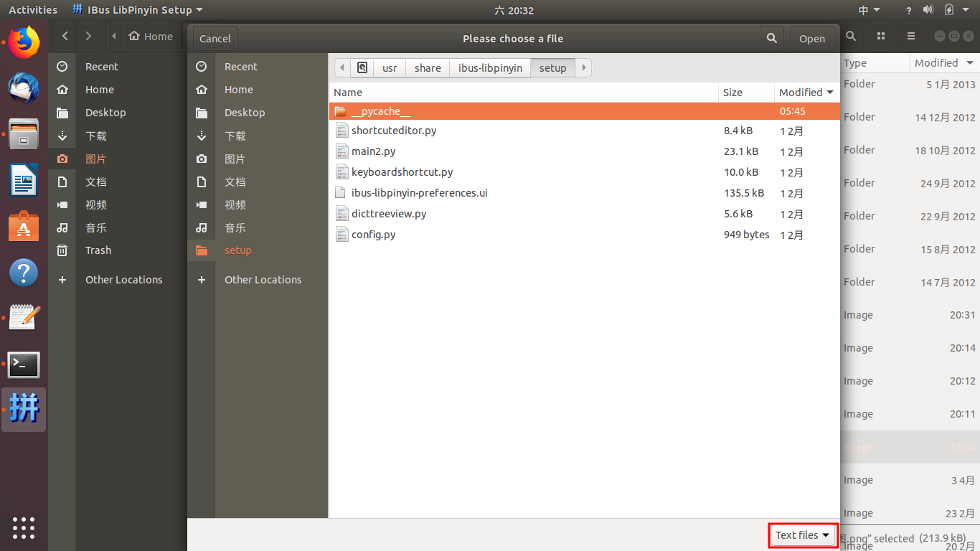Open the Help dock icon

tap(24, 273)
